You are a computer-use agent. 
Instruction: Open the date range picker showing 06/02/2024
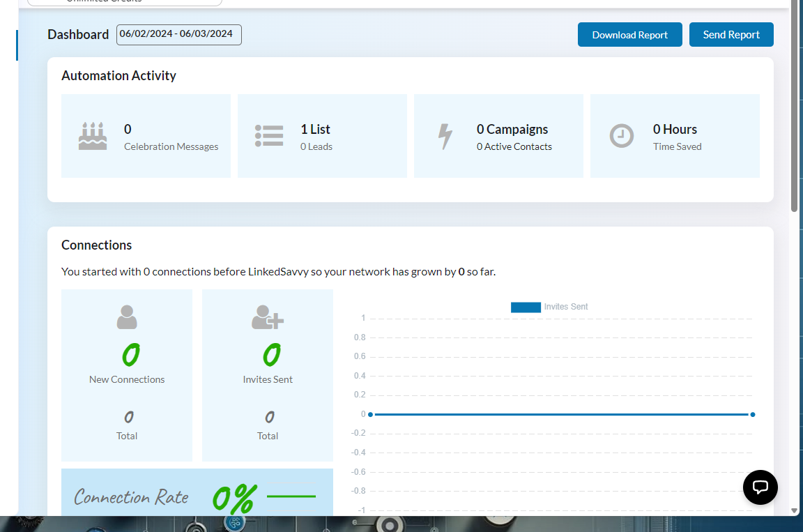[178, 34]
